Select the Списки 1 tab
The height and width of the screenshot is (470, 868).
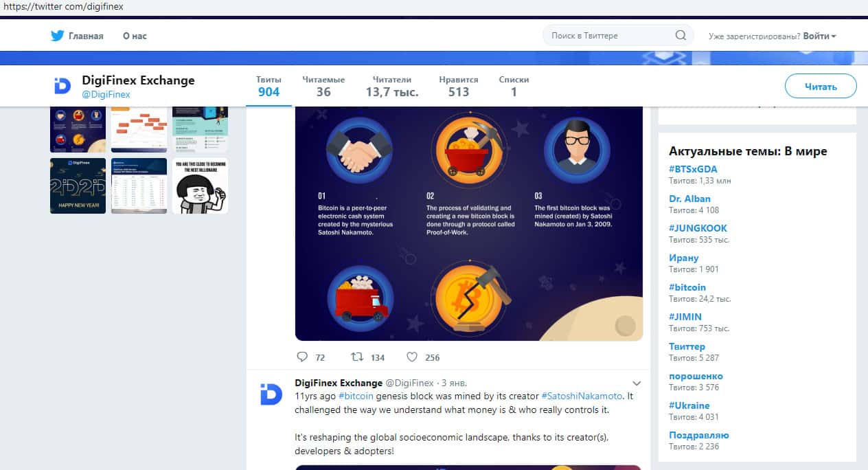click(x=514, y=86)
